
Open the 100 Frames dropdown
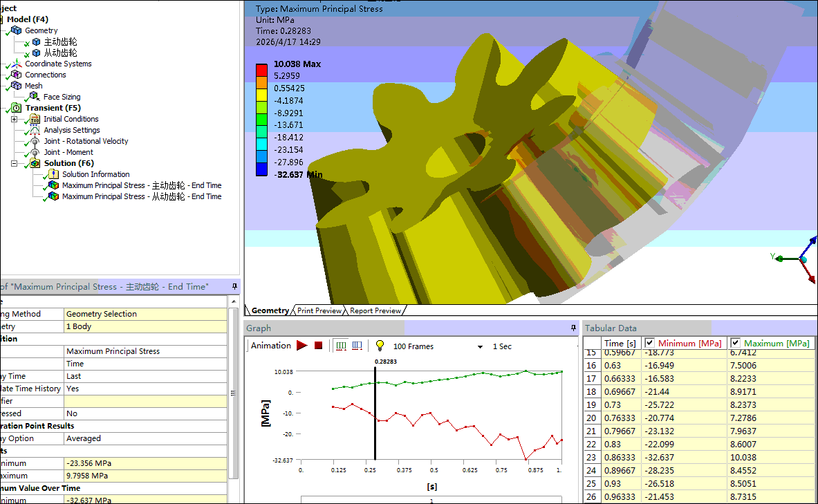click(x=480, y=346)
